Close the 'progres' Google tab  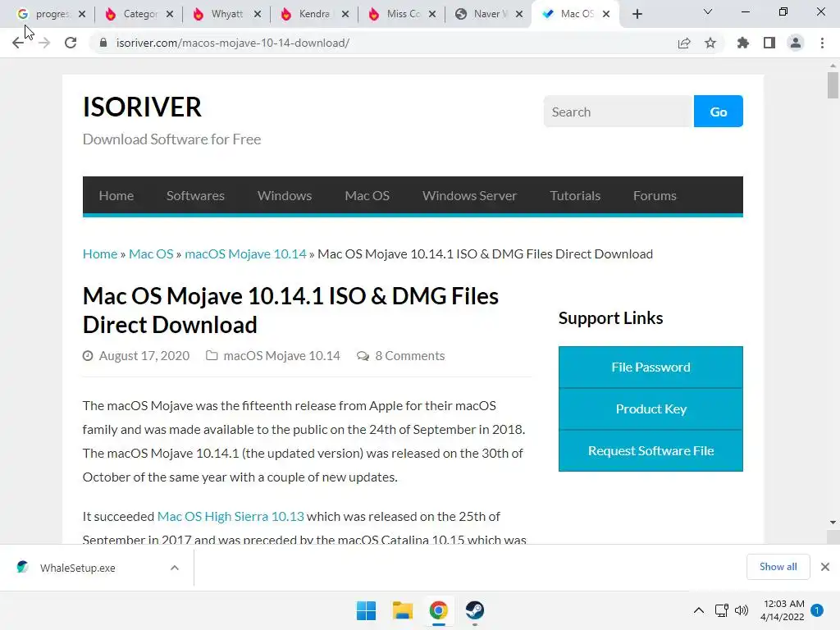[82, 14]
